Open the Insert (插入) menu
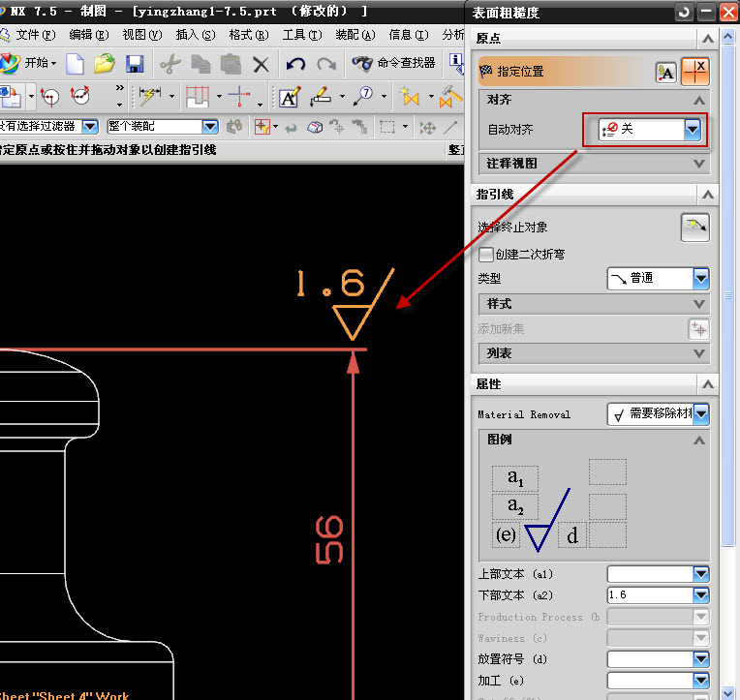 point(196,35)
